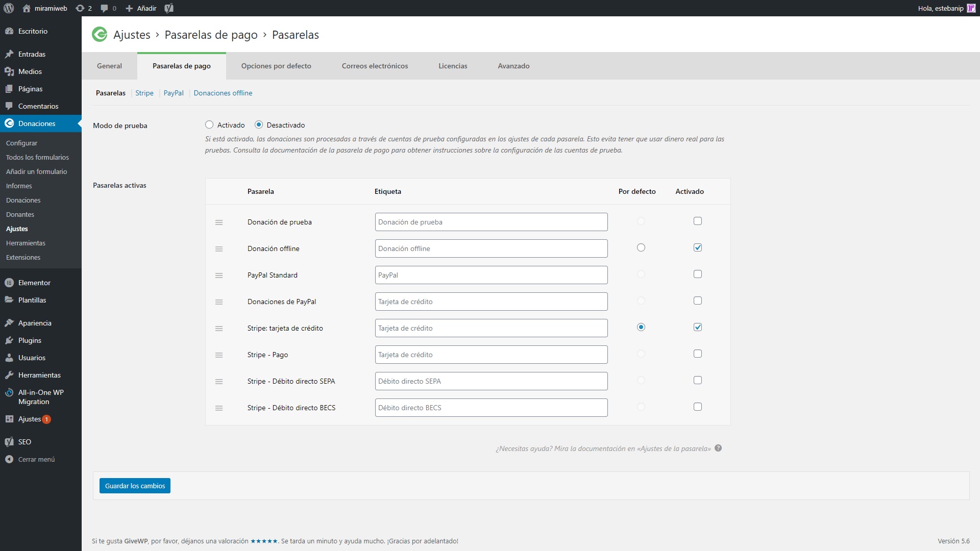Click the SEO Yoast sidebar icon
The width and height of the screenshot is (980, 551).
pos(9,442)
